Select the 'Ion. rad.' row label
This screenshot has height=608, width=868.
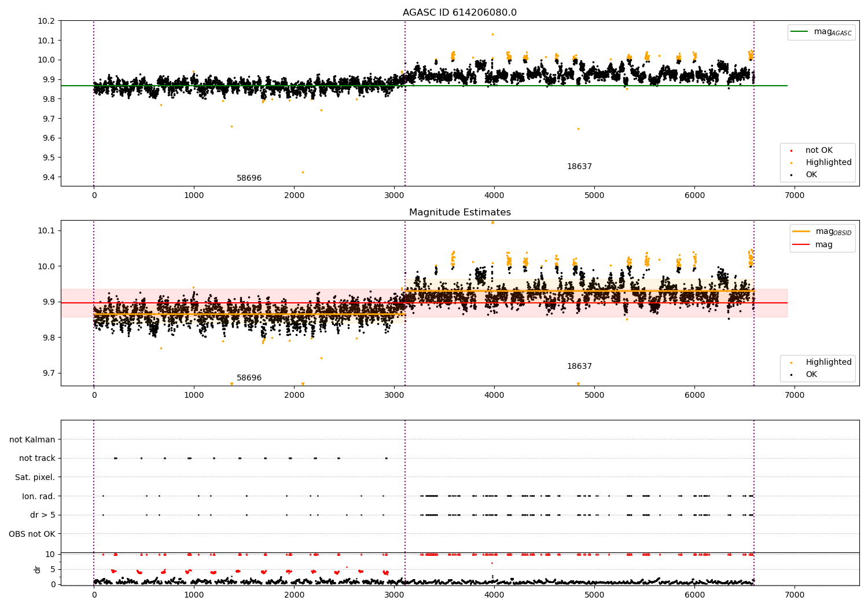[x=39, y=496]
